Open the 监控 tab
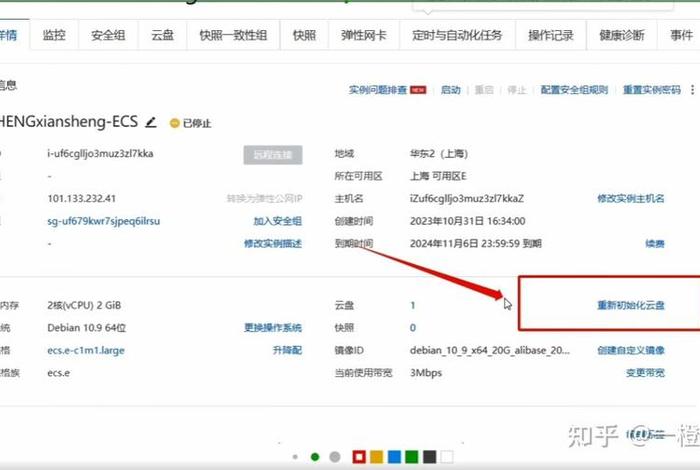Image resolution: width=700 pixels, height=470 pixels. (54, 35)
